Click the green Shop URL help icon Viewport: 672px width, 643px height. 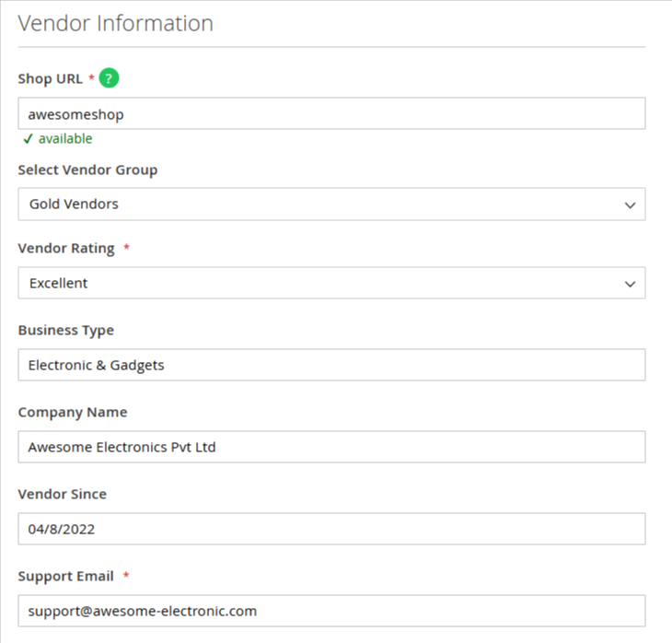pos(109,78)
